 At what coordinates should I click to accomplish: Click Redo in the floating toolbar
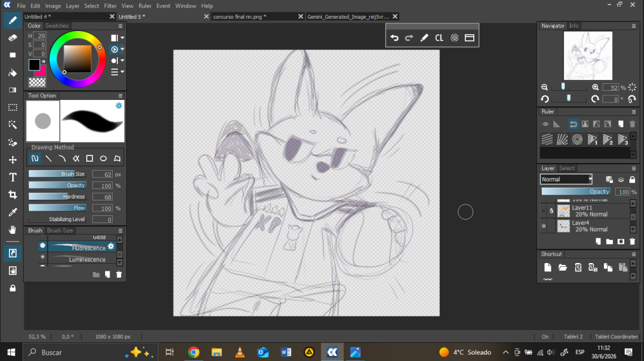coord(409,38)
